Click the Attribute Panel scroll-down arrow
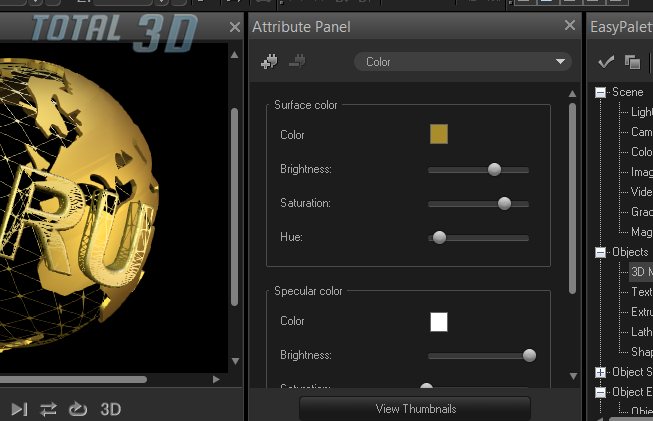Image resolution: width=653 pixels, height=421 pixels. pyautogui.click(x=573, y=376)
